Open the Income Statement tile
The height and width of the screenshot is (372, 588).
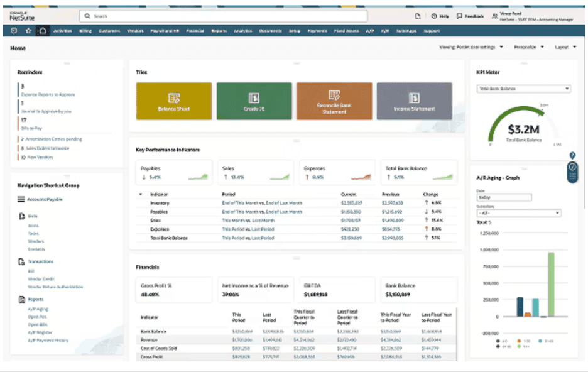[413, 102]
